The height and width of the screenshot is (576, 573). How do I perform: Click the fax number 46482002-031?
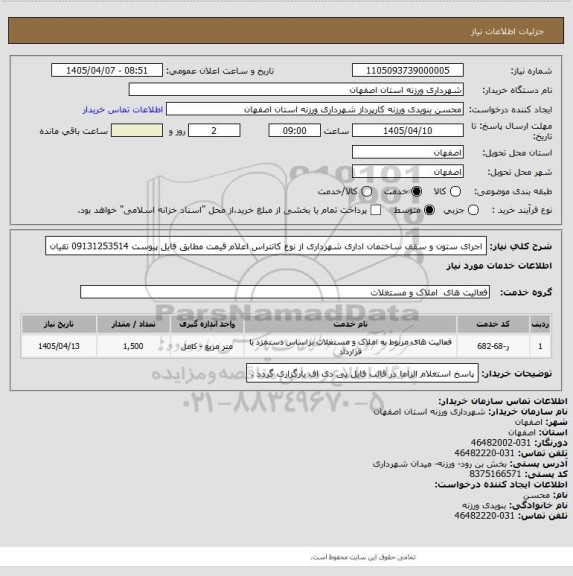(501, 443)
